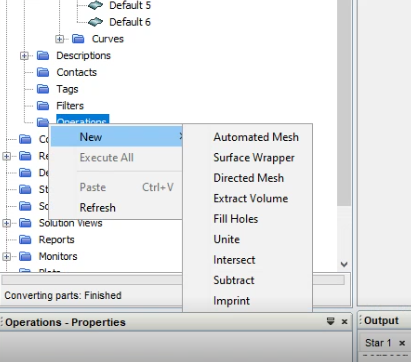Switch to the Star 1 output tab
The image size is (411, 362).
pyautogui.click(x=378, y=343)
